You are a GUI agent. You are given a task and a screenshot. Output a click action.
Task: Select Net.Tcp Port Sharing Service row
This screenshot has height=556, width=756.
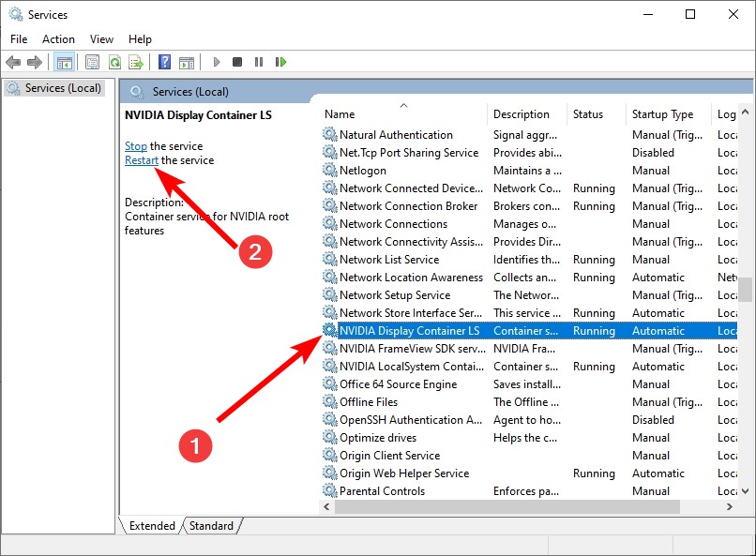coord(529,152)
